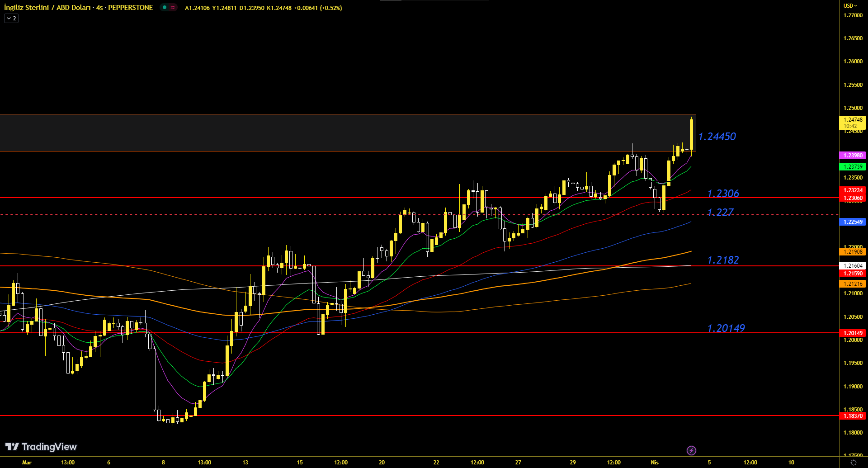Select the dashed 1.227 level label
Screen dimensions: 868x468
(x=720, y=213)
